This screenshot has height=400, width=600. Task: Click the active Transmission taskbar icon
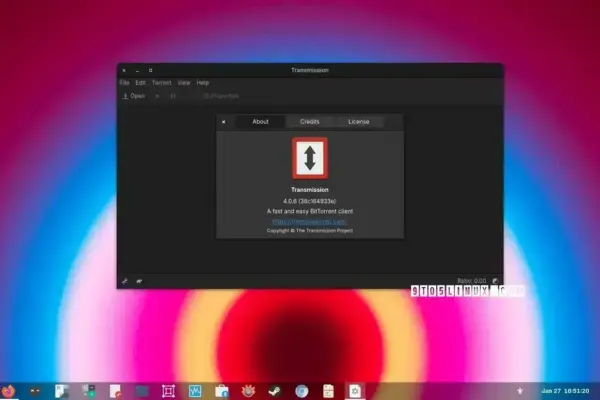point(355,391)
